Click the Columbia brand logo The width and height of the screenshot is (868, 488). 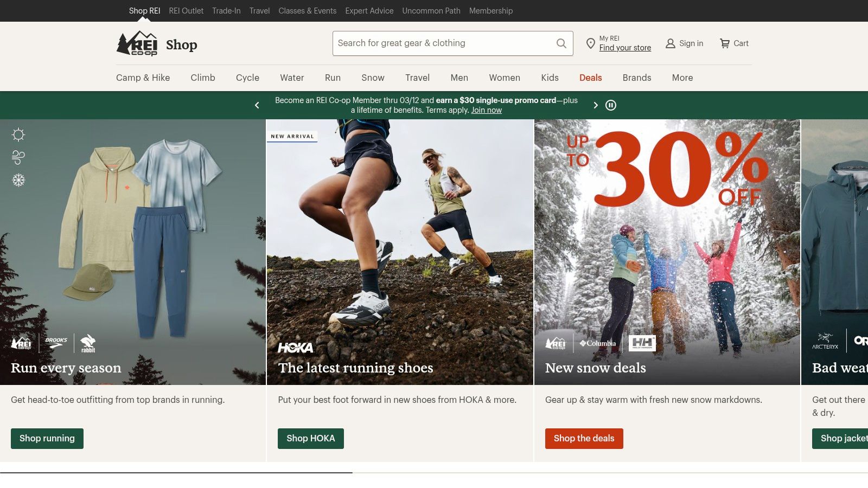598,343
